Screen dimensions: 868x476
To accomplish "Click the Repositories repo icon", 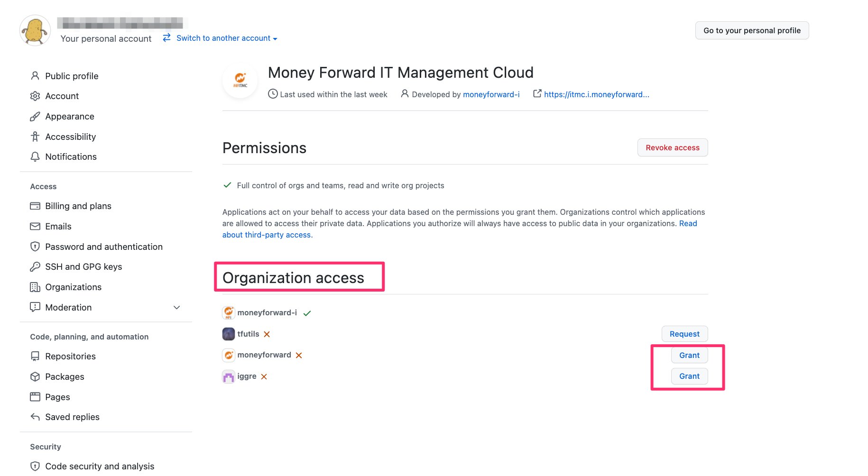I will pos(35,356).
